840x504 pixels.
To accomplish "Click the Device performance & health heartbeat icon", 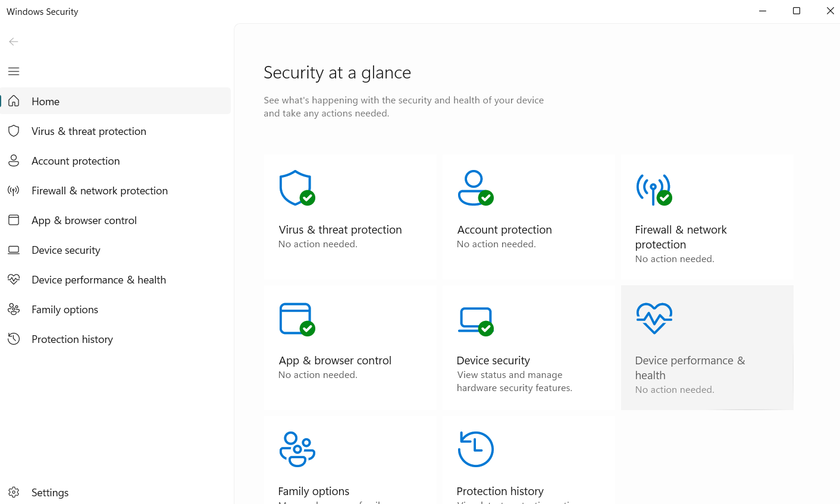I will tap(654, 318).
